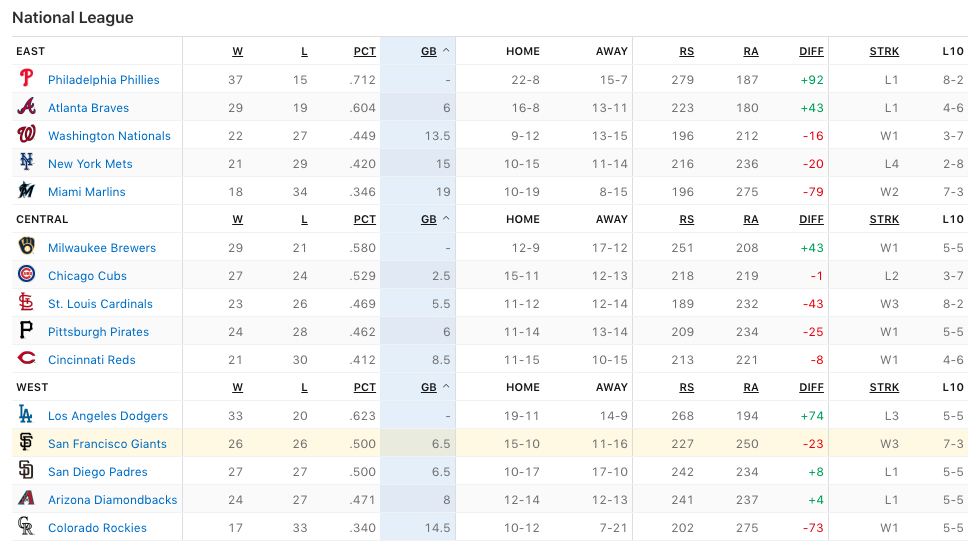Click the Los Angeles Dodgers logo
This screenshot has height=550, width=980.
coord(26,415)
